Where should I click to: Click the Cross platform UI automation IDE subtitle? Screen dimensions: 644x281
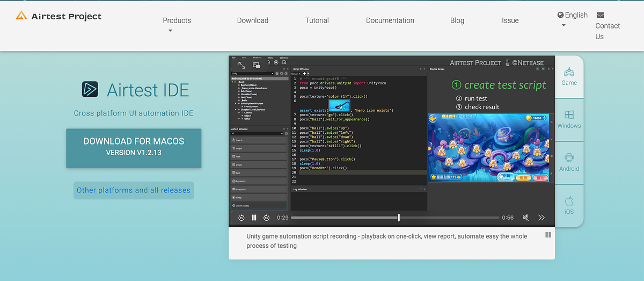[x=134, y=113]
